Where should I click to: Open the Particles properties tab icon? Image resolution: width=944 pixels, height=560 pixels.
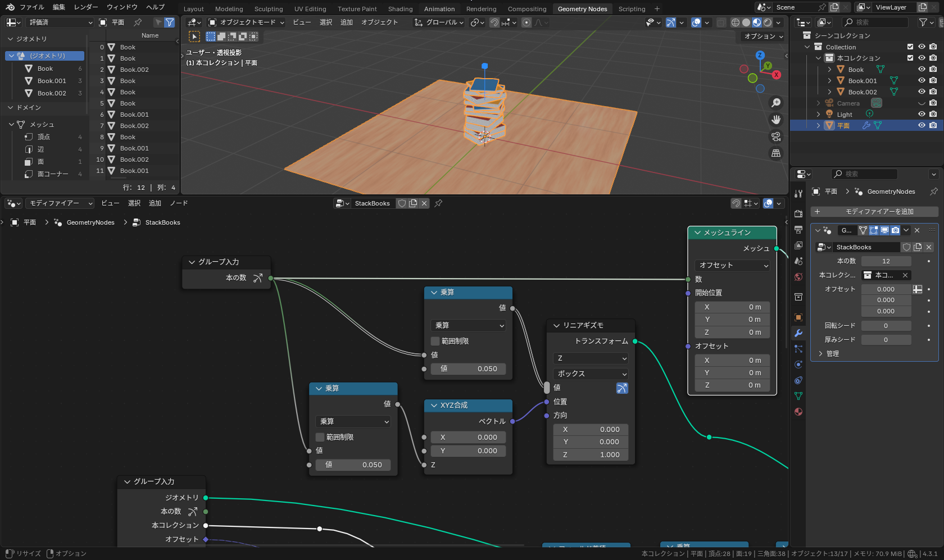798,349
